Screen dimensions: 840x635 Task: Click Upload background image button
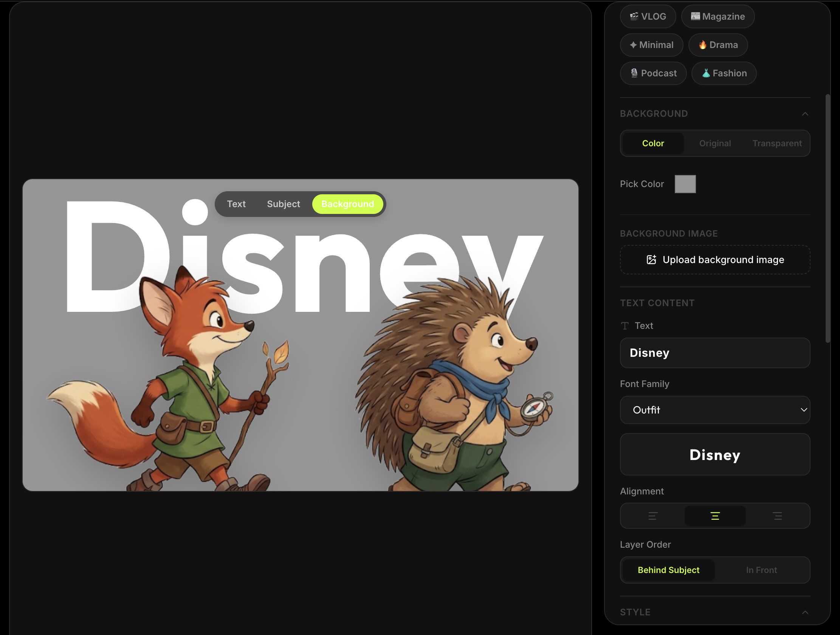pos(715,260)
